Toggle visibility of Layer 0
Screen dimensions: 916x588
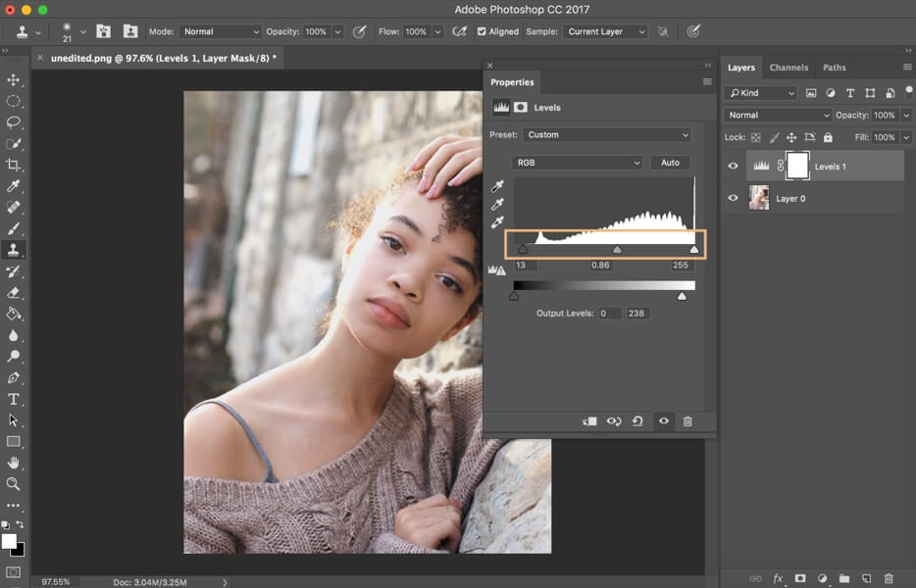pyautogui.click(x=732, y=197)
